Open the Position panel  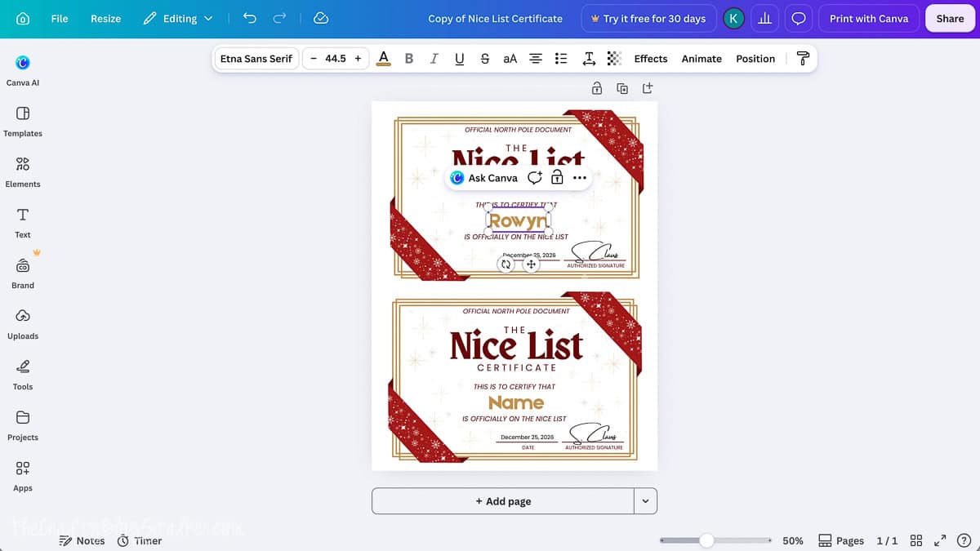pyautogui.click(x=755, y=59)
